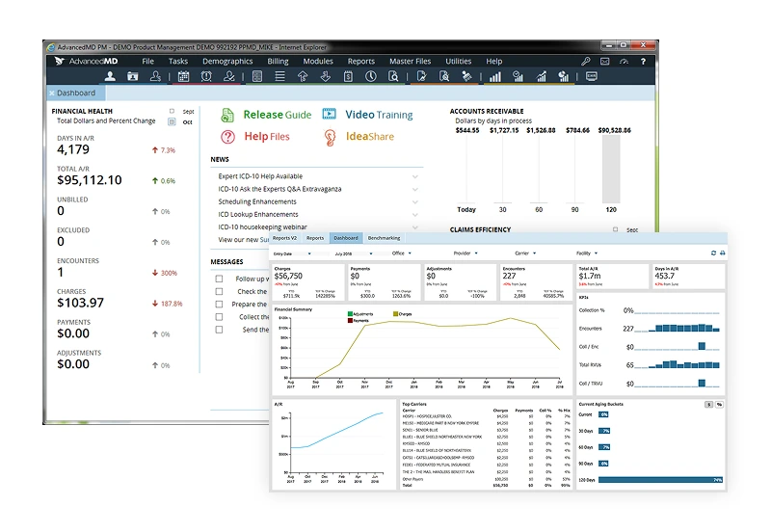Click the yellow Charges legend swatch

point(395,313)
